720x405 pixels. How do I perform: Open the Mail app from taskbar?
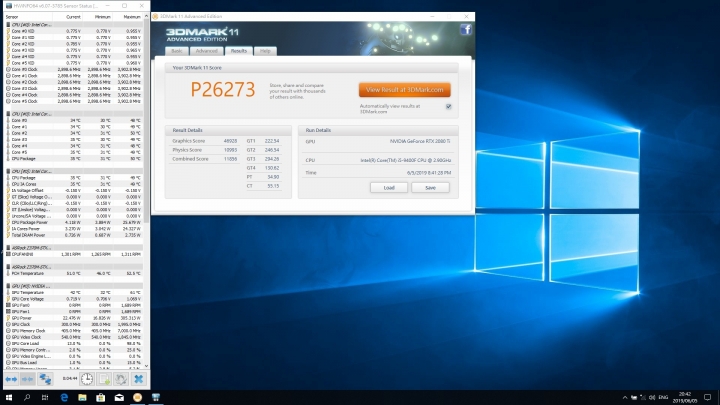[119, 397]
